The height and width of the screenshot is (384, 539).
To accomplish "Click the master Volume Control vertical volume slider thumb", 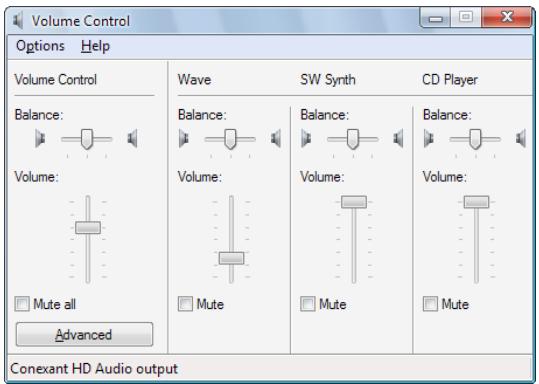I will [88, 228].
